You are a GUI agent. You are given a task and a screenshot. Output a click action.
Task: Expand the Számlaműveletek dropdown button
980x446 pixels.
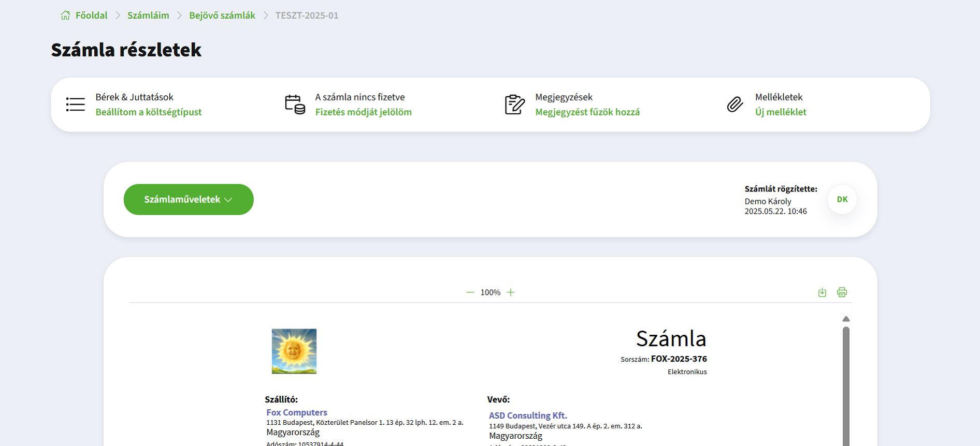[x=189, y=199]
